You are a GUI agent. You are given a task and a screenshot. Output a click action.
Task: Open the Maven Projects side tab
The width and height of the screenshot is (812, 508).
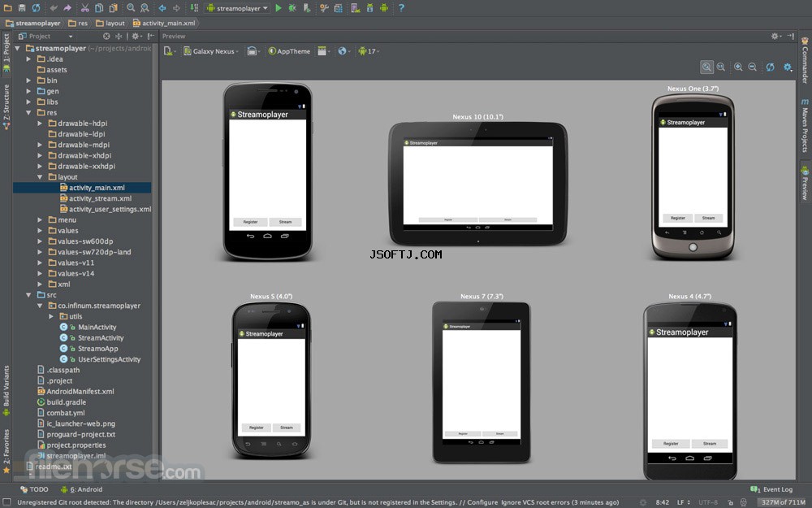(x=804, y=125)
